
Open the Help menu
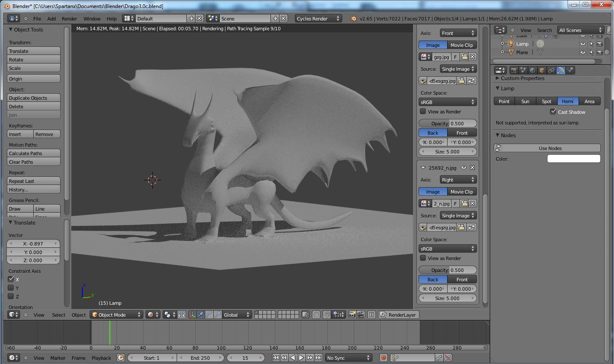pyautogui.click(x=111, y=18)
